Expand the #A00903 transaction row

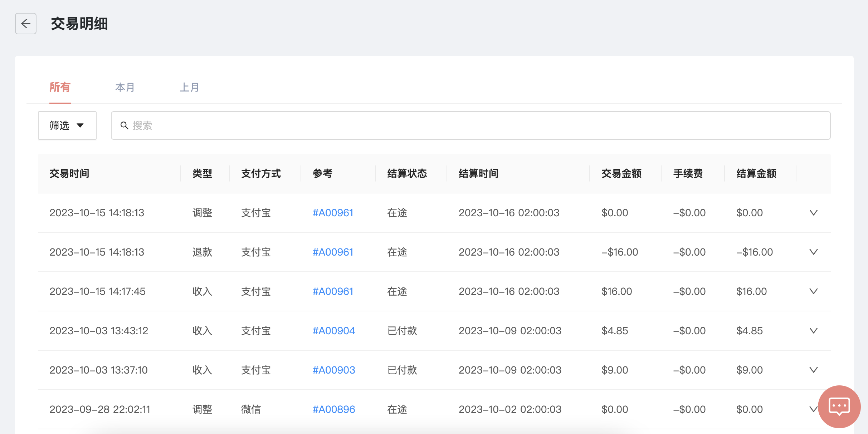tap(813, 370)
